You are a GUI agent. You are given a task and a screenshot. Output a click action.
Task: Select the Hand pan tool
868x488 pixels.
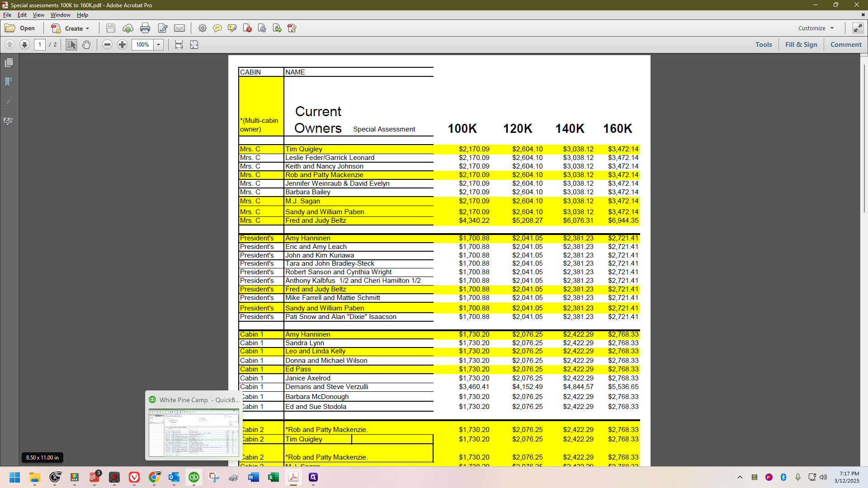point(86,45)
